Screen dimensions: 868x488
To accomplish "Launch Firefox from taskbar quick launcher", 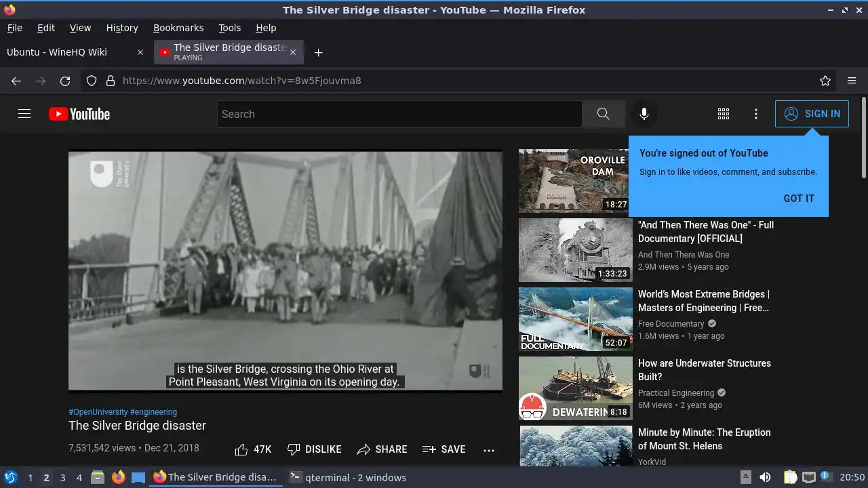I will 118,477.
